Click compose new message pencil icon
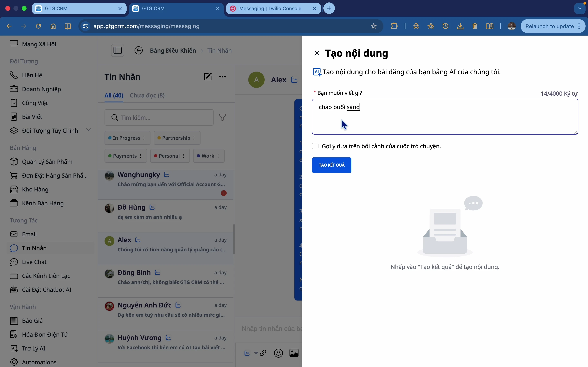Viewport: 588px width, 367px height. (208, 77)
